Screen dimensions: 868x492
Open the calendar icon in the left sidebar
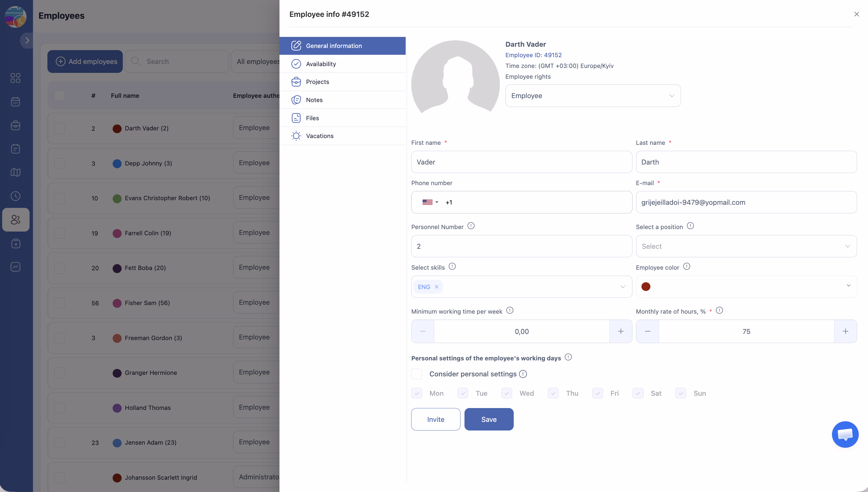[x=16, y=102]
